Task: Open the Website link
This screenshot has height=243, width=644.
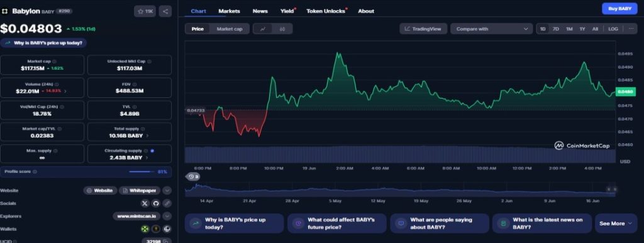Action: coord(100,190)
